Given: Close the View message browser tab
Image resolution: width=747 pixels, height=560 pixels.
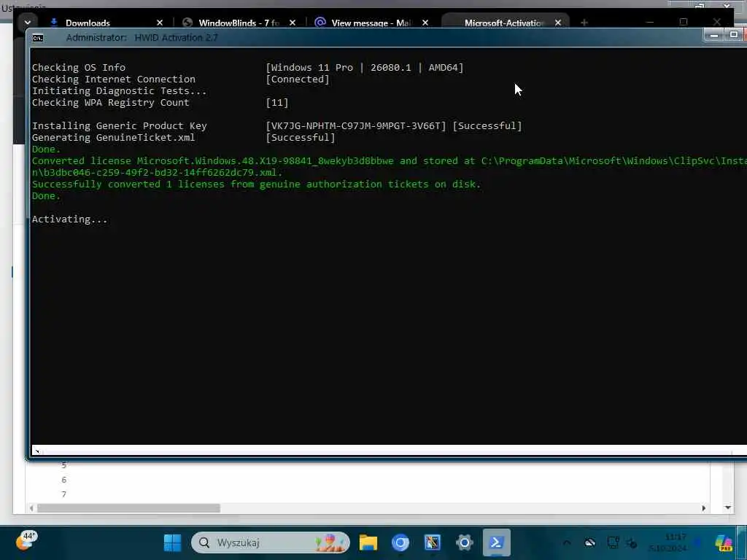Looking at the screenshot, I should tap(425, 23).
